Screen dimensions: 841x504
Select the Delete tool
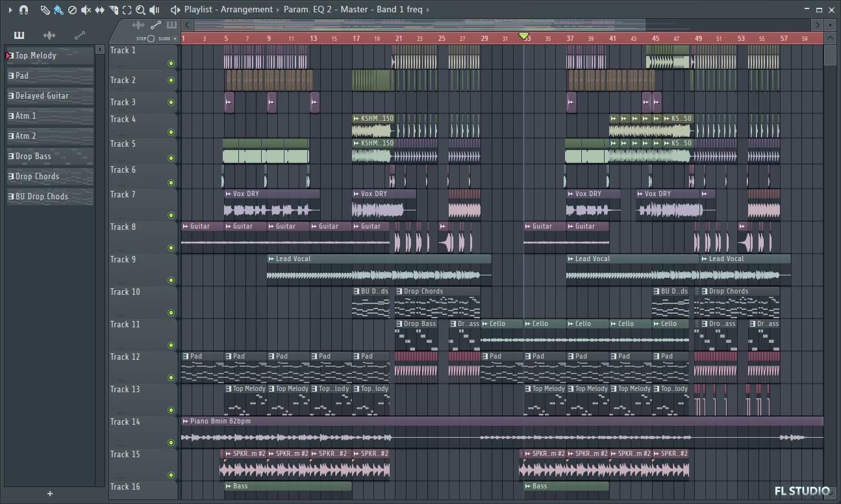coord(72,10)
